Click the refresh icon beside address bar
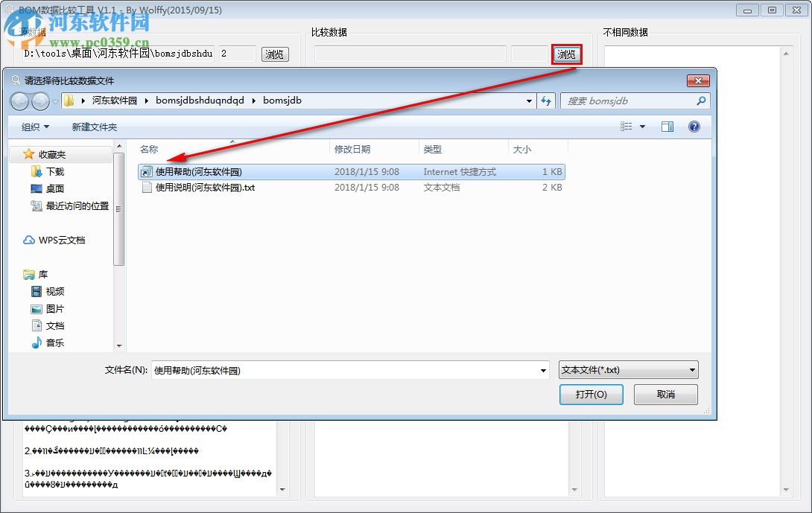Screen dimensions: 812x513 pyautogui.click(x=547, y=101)
